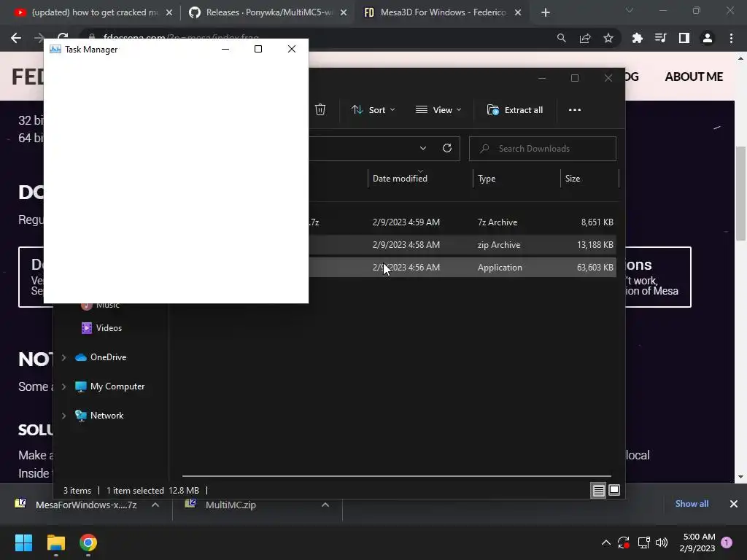Expand the address bar history dropdown
Screen dimensions: 747x560
click(x=422, y=148)
